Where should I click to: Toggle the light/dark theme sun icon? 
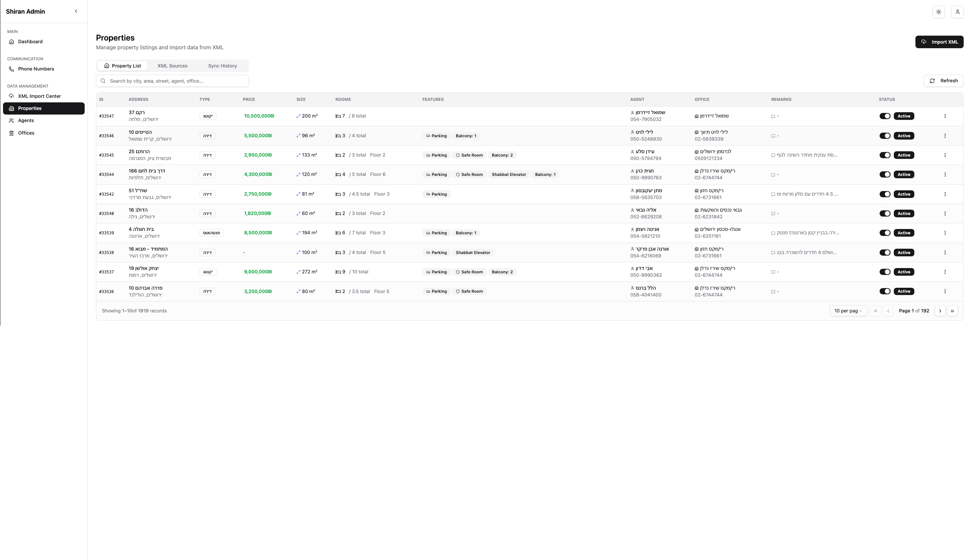tap(939, 11)
